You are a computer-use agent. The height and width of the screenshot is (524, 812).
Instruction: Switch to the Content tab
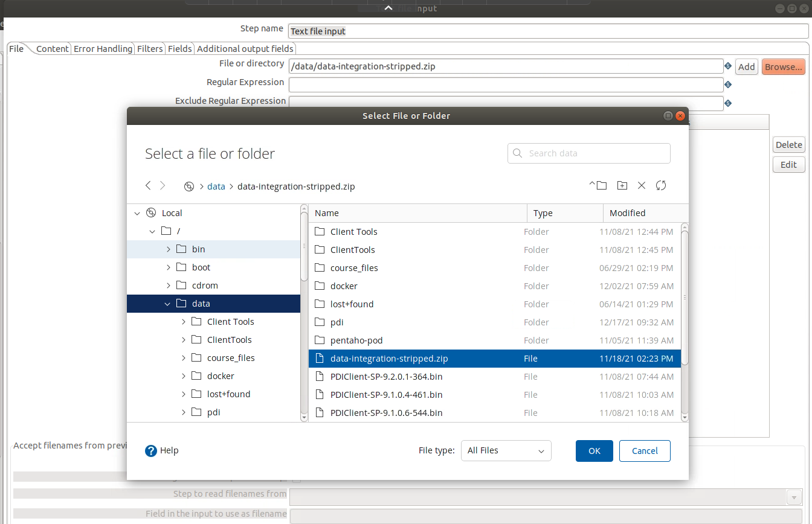53,49
